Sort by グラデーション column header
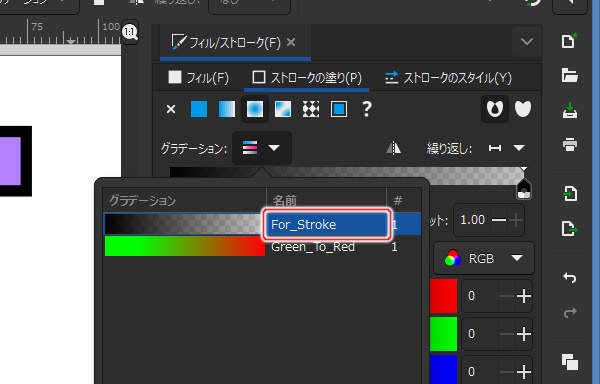The width and height of the screenshot is (600, 384). point(185,200)
